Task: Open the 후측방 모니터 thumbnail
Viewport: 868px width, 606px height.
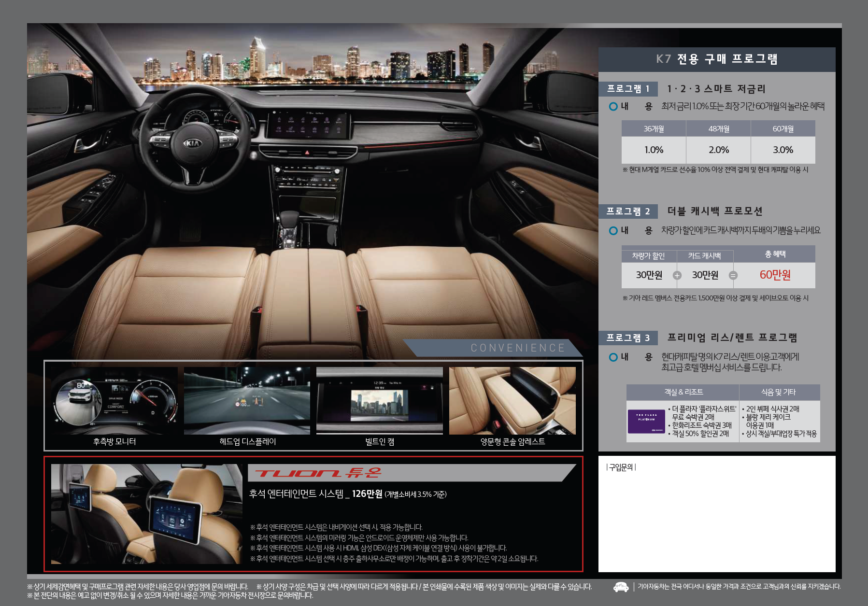Action: (115, 401)
